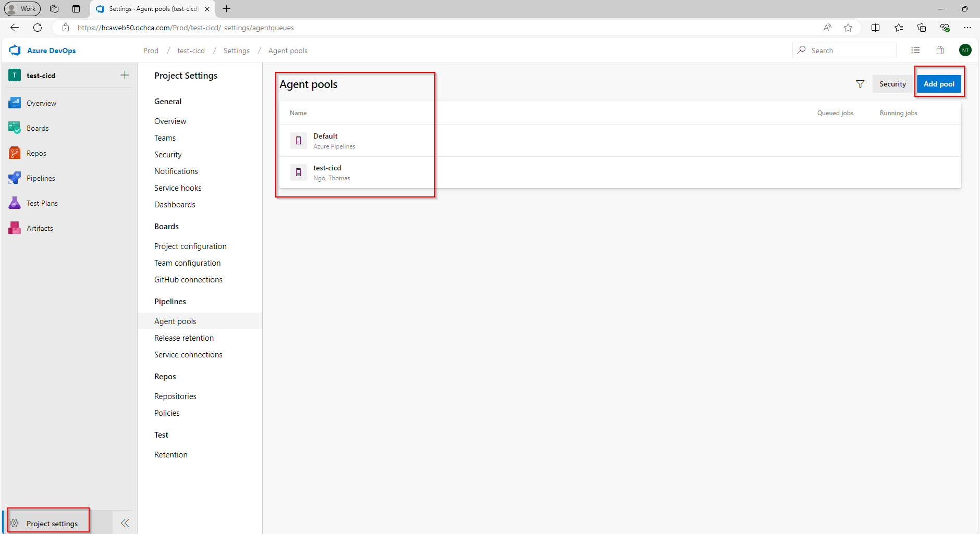Click the test-cicd breadcrumb link
980x534 pixels.
[x=191, y=51]
